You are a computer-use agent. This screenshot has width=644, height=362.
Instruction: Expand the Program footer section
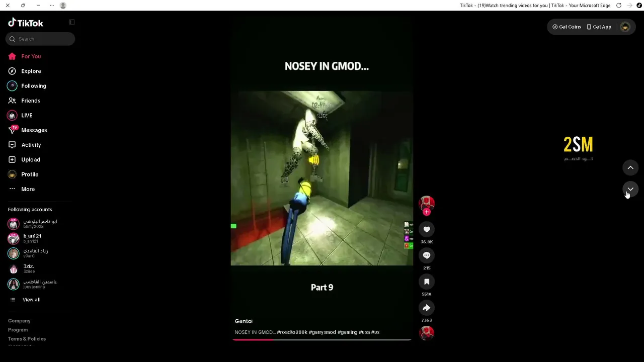pos(18,330)
